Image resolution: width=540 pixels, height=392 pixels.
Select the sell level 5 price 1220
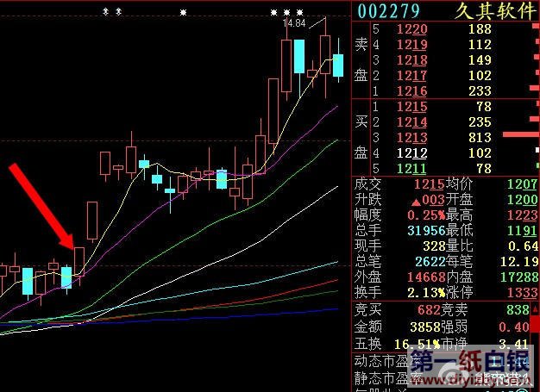point(411,29)
